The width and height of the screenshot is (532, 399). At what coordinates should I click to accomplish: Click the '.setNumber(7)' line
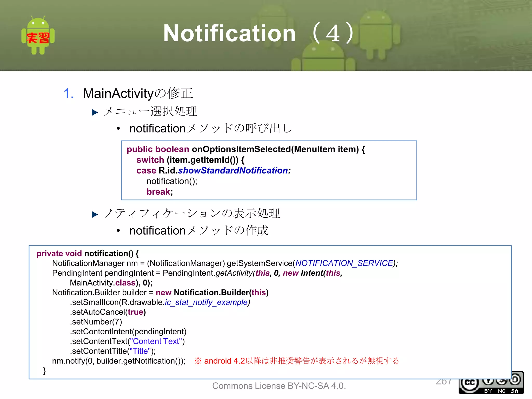tap(96, 322)
